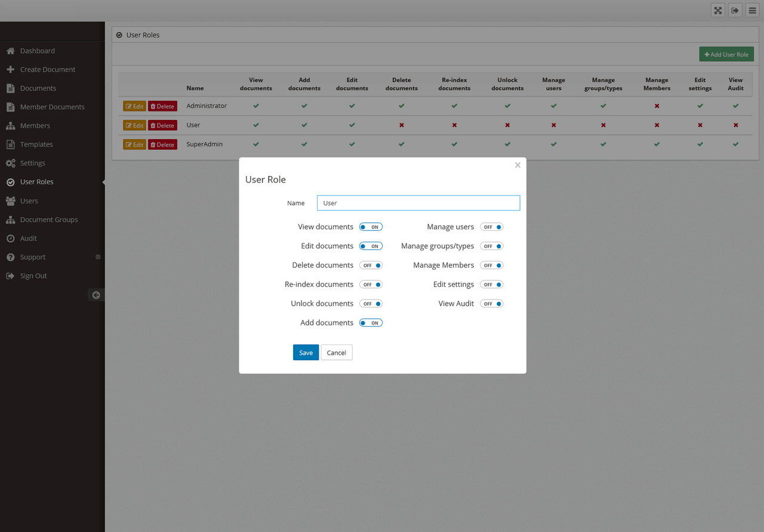Enable the Edit settings switch
The image size is (764, 532).
pyautogui.click(x=492, y=284)
